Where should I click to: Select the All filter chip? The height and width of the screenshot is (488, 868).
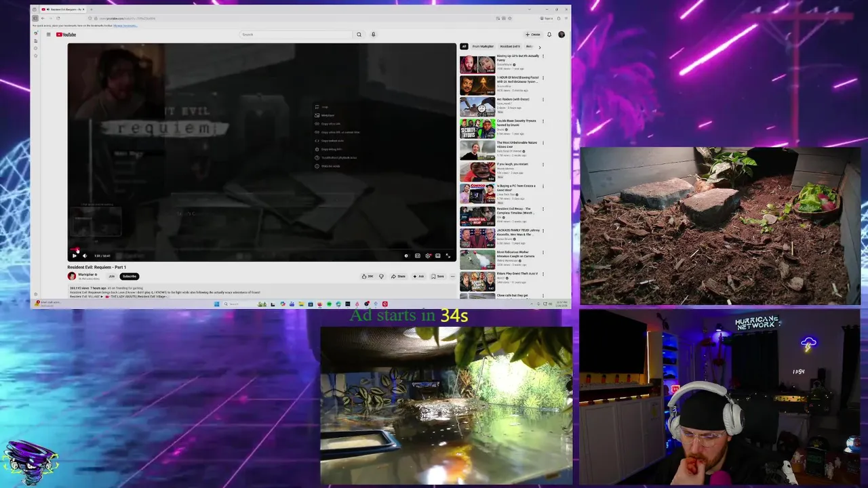[x=464, y=47]
